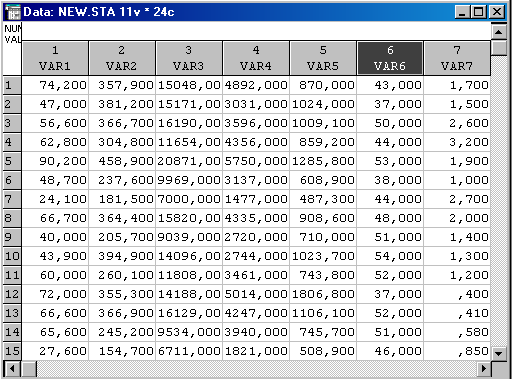This screenshot has width=512, height=379.
Task: Select the VAR4 column header
Action: tap(256, 58)
